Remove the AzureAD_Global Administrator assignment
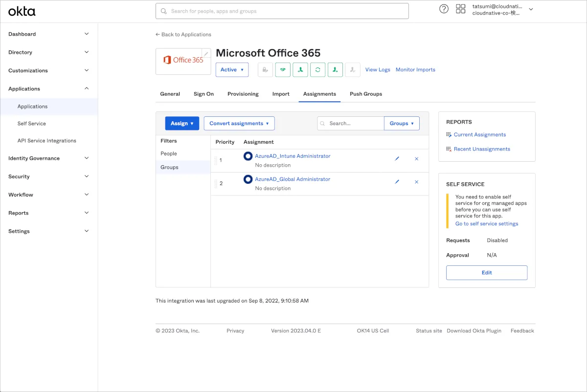Image resolution: width=587 pixels, height=392 pixels. 416,182
